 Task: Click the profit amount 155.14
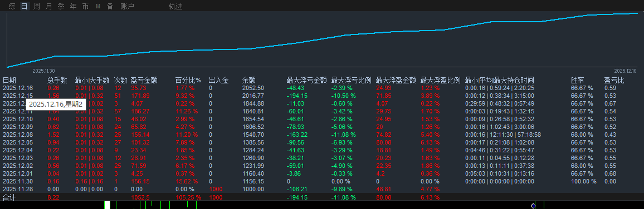pyautogui.click(x=140, y=135)
